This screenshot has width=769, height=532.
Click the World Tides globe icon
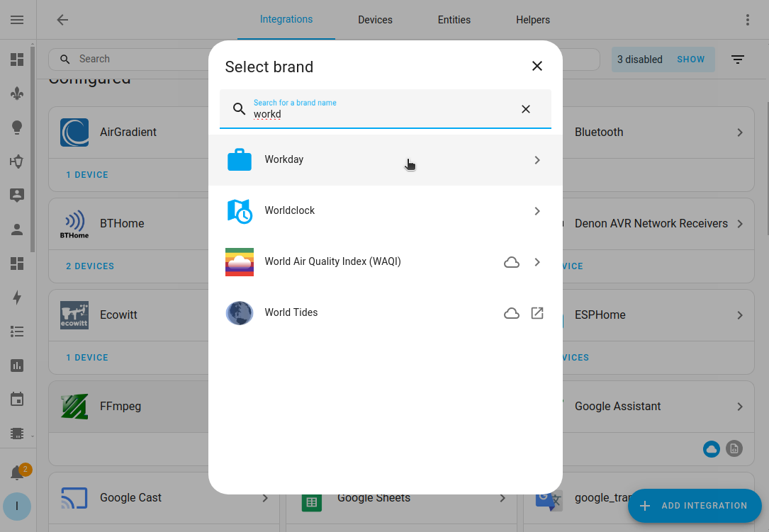tap(240, 312)
